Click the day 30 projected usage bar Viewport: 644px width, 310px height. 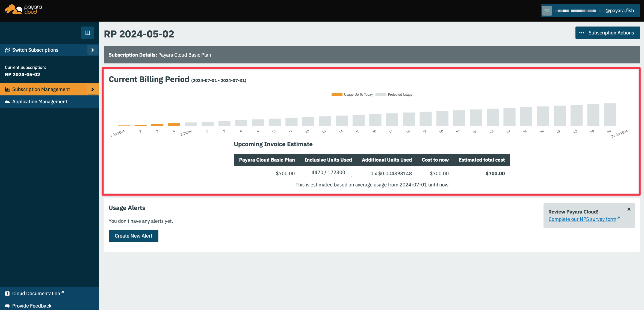click(x=610, y=115)
